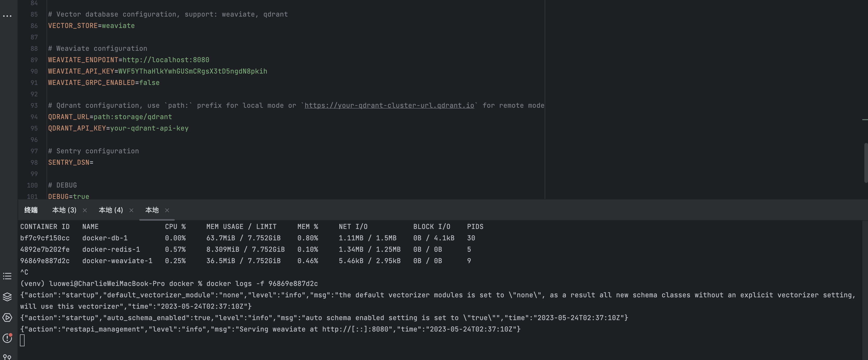Switch to the 本地 (3) terminal tab
This screenshot has height=360, width=868.
pyautogui.click(x=64, y=210)
